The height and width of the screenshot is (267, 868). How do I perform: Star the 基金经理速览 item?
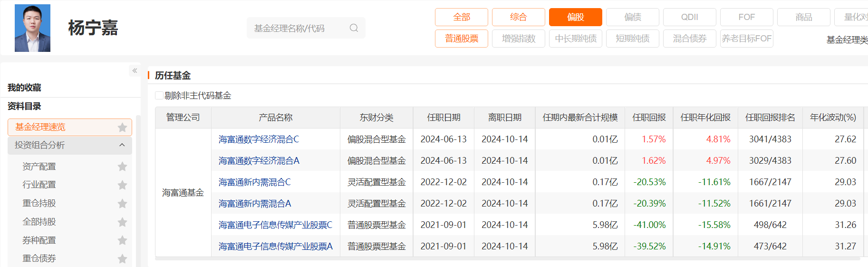[x=122, y=127]
